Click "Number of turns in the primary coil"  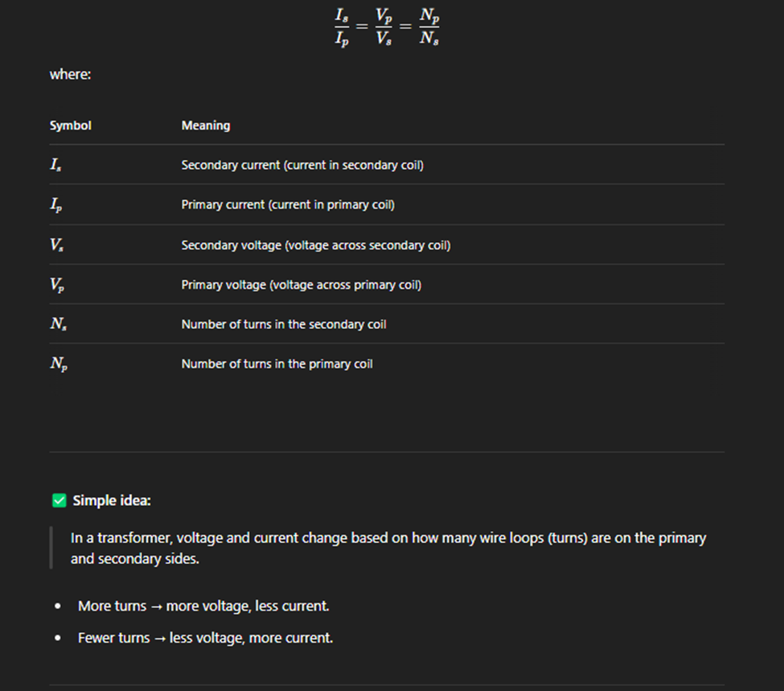277,364
